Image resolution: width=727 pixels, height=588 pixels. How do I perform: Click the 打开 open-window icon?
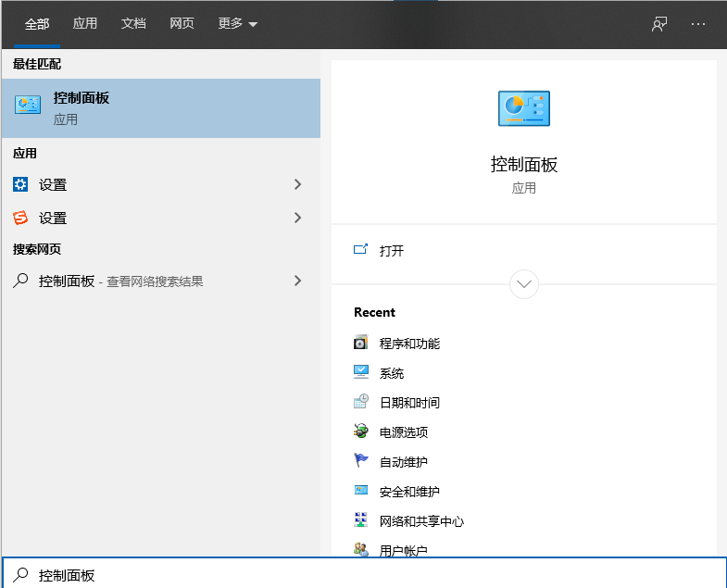coord(360,249)
